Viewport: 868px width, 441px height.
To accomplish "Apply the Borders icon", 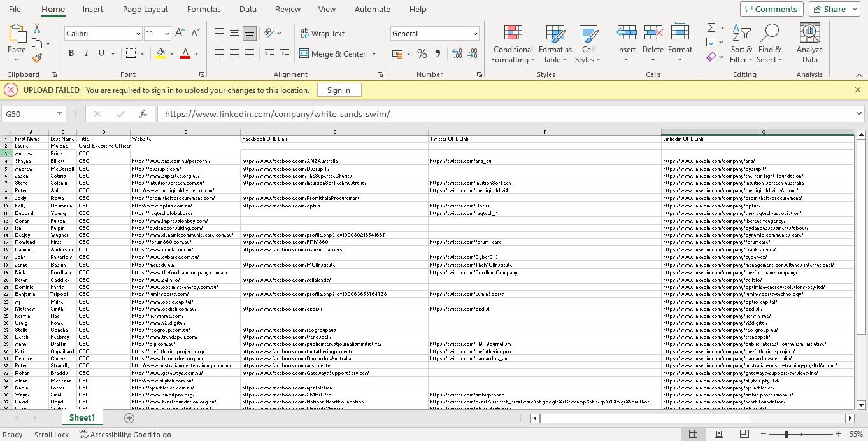I will pyautogui.click(x=131, y=53).
